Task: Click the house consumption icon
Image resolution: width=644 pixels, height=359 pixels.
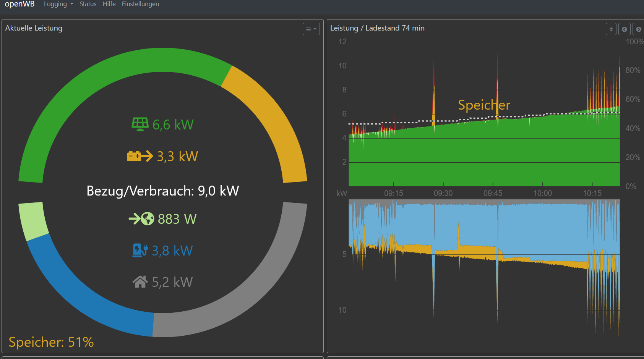Action: pos(140,282)
